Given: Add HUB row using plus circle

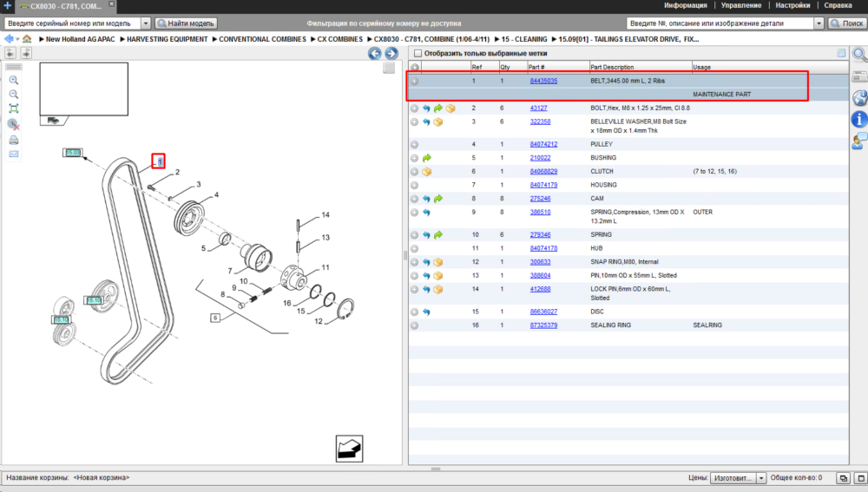Looking at the screenshot, I should click(x=415, y=249).
